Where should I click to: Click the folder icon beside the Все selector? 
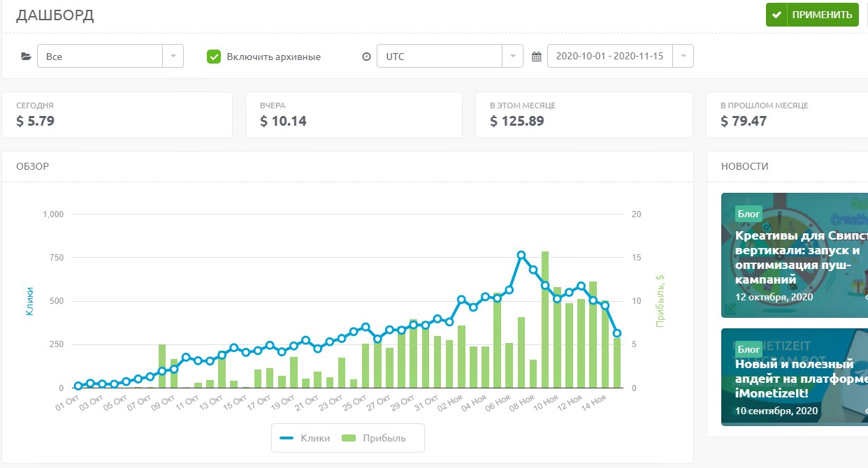point(27,57)
